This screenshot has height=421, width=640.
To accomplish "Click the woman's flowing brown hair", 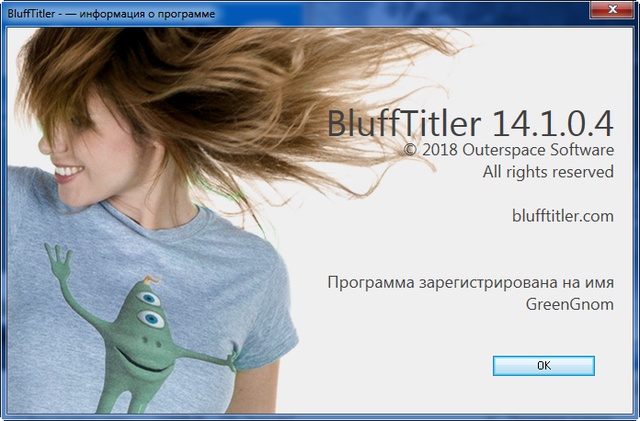I will tap(250, 90).
